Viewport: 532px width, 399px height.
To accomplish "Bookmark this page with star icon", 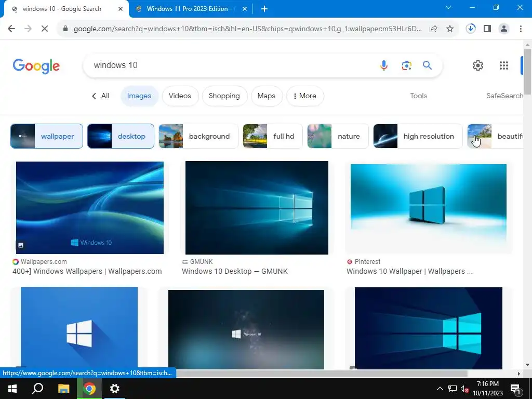I will 449,29.
